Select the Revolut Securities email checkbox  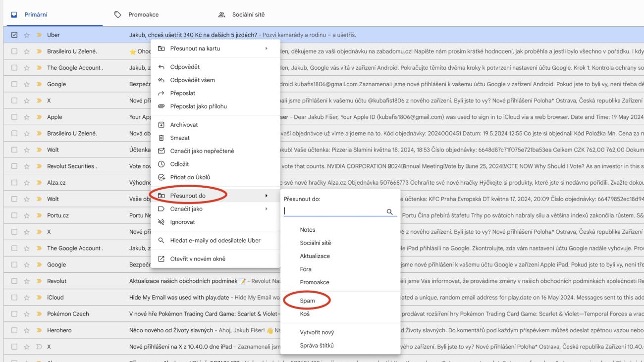pyautogui.click(x=14, y=166)
